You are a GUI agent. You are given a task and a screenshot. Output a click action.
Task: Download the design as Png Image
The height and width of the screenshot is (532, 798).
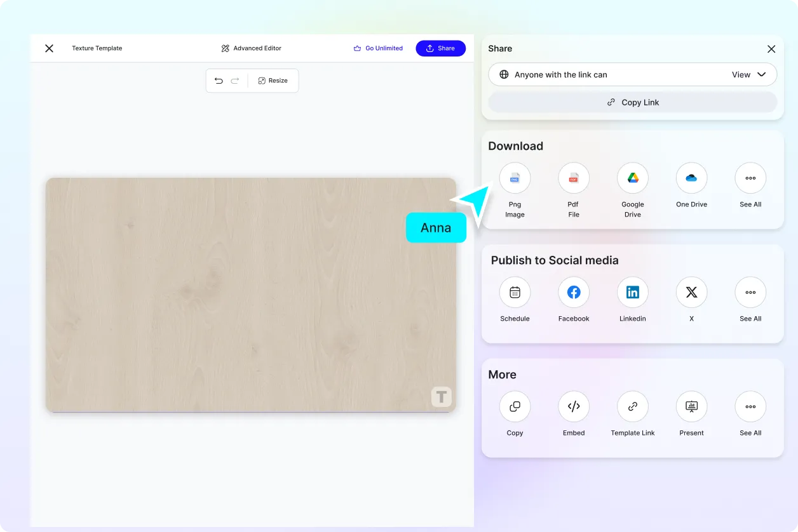(515, 178)
